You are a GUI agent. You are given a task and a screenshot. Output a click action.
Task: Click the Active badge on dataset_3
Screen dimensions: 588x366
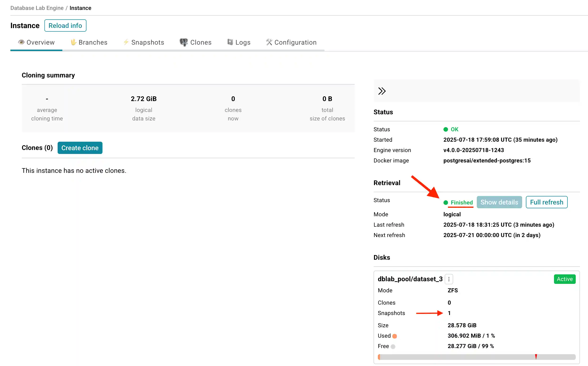(x=565, y=279)
